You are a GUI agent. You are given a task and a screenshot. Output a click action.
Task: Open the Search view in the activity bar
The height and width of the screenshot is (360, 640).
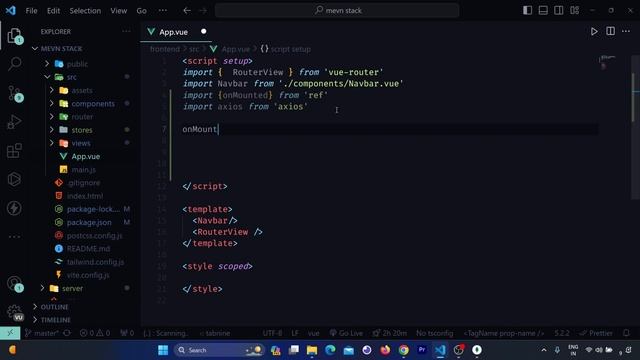pyautogui.click(x=15, y=64)
